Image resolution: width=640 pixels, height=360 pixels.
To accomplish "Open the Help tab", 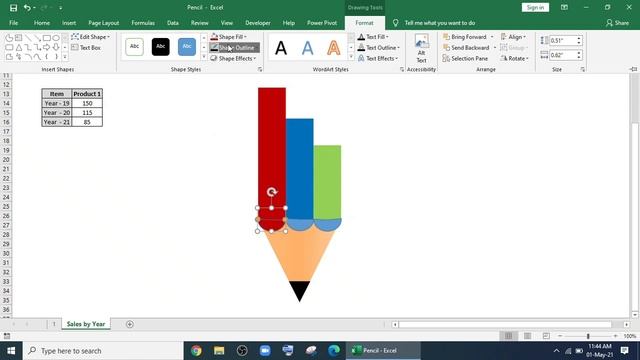I will click(289, 23).
